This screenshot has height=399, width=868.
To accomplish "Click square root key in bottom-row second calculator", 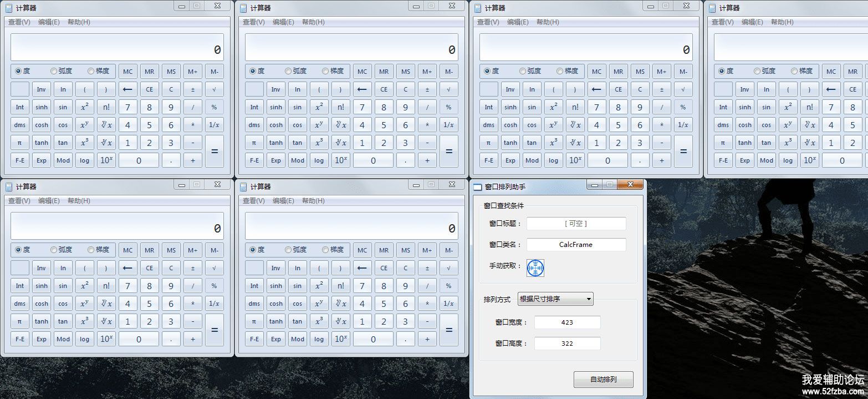I will 448,268.
